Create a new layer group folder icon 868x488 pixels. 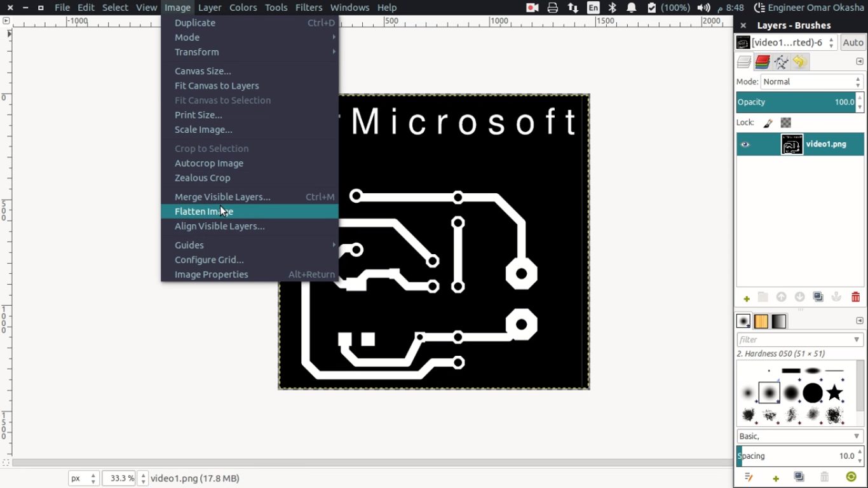click(x=763, y=297)
